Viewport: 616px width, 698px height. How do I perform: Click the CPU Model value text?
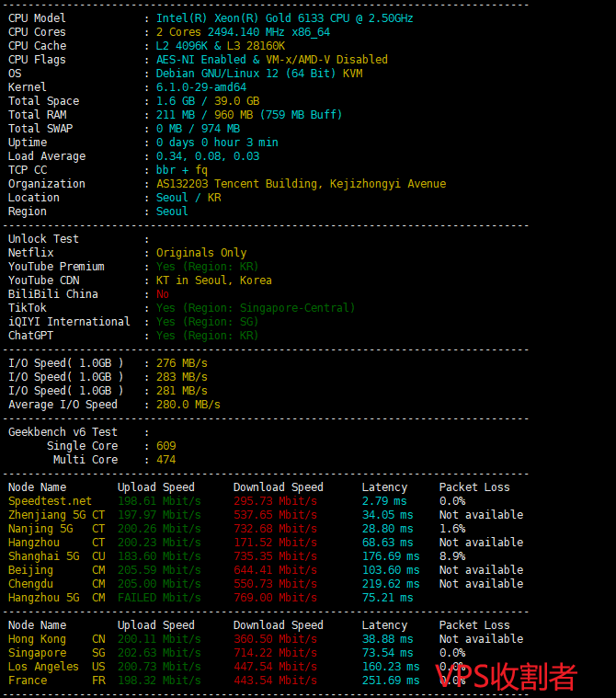284,18
